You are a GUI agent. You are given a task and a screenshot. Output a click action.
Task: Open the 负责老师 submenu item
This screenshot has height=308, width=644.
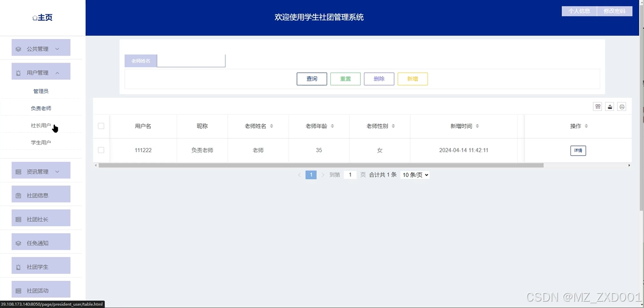pos(41,108)
